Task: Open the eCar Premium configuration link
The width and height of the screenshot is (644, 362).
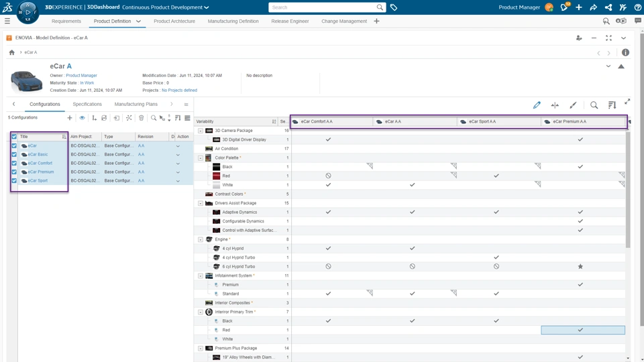Action: [x=41, y=172]
